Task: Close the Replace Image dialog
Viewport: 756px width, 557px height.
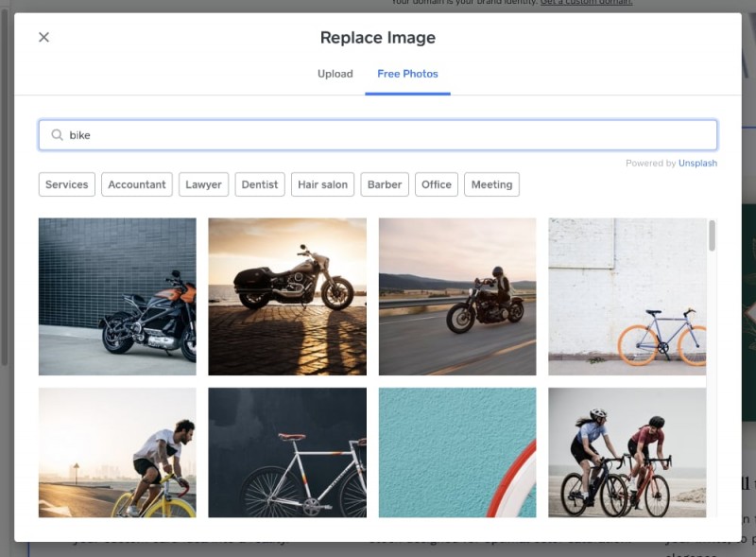Action: point(43,37)
